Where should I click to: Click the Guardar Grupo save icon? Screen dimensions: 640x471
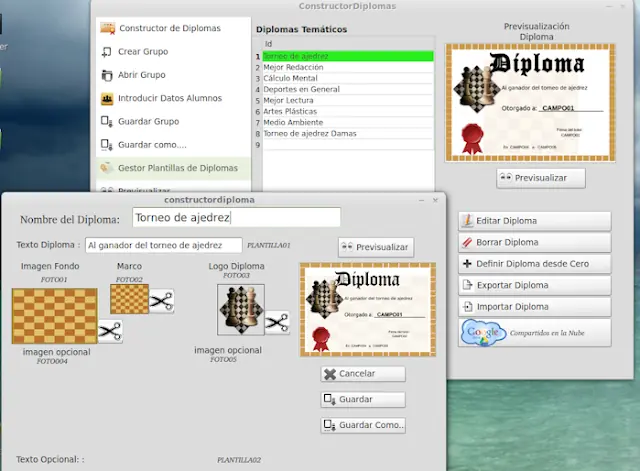tap(107, 122)
